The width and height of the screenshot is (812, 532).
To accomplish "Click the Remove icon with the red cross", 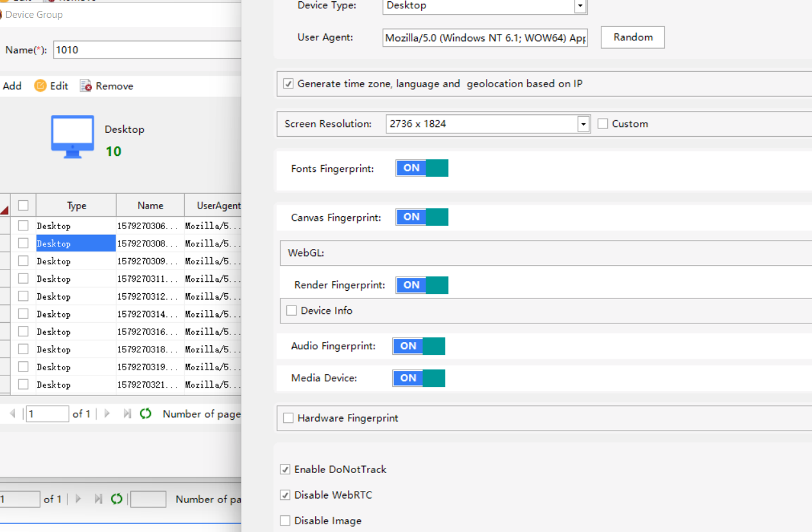I will (86, 86).
